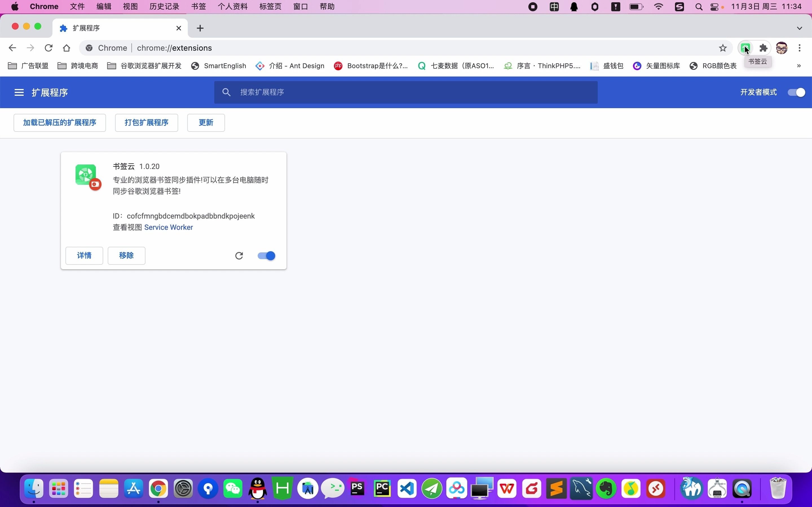Click the back navigation arrow

coord(12,48)
